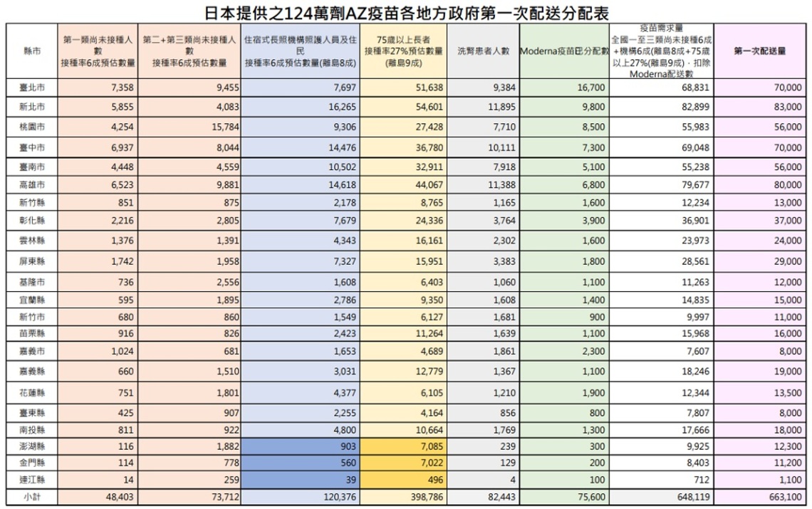
Task: Click the 臺東縣 row label
Action: pyautogui.click(x=32, y=413)
